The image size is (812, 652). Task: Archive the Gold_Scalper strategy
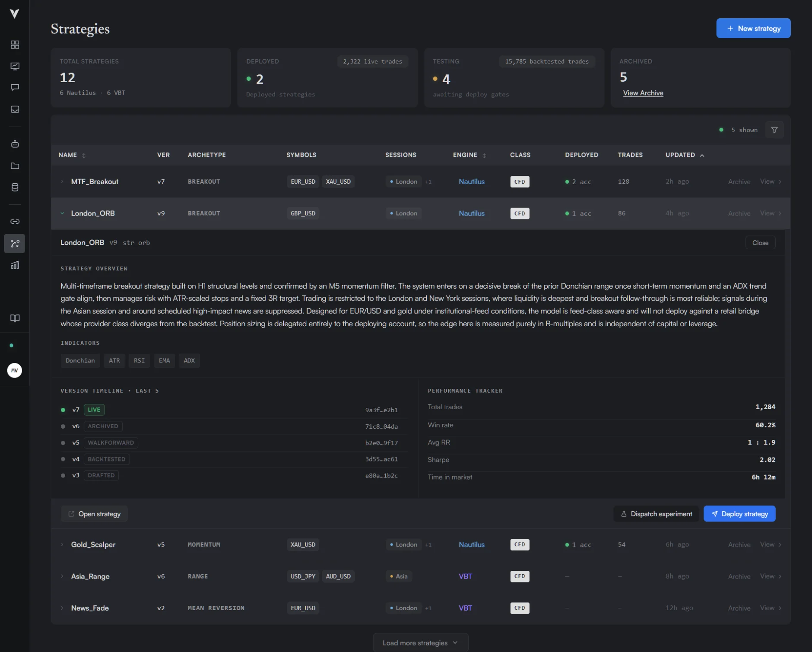pos(739,544)
